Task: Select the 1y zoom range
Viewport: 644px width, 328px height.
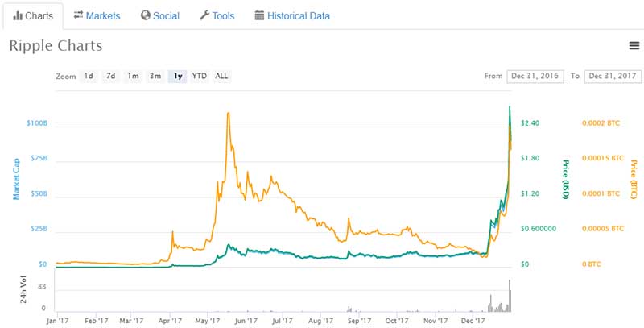Action: (177, 77)
